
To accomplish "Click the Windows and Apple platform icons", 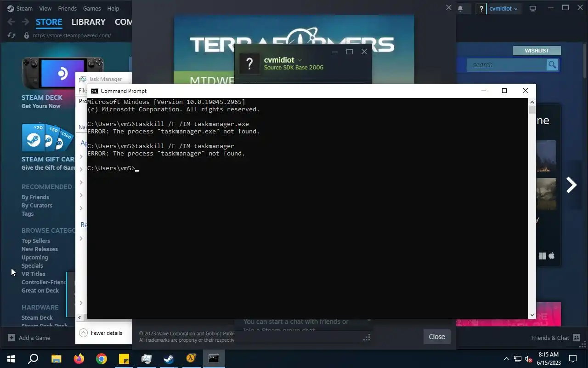I will click(547, 256).
